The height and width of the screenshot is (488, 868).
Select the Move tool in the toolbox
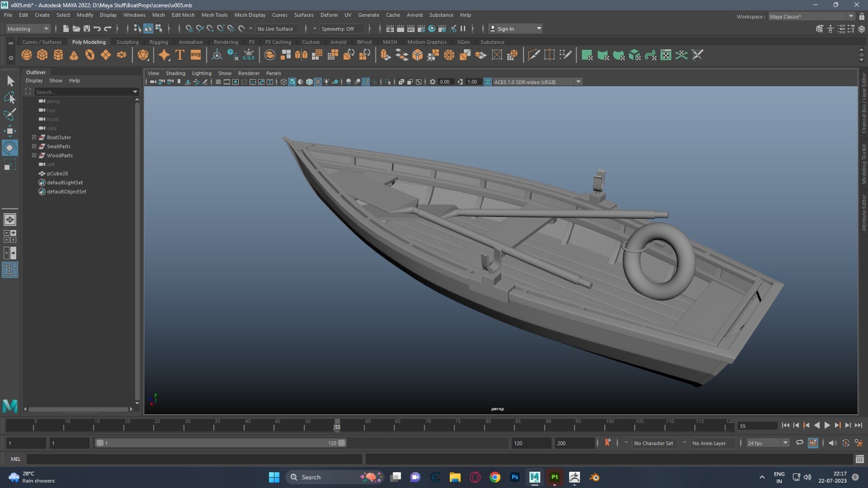point(10,130)
